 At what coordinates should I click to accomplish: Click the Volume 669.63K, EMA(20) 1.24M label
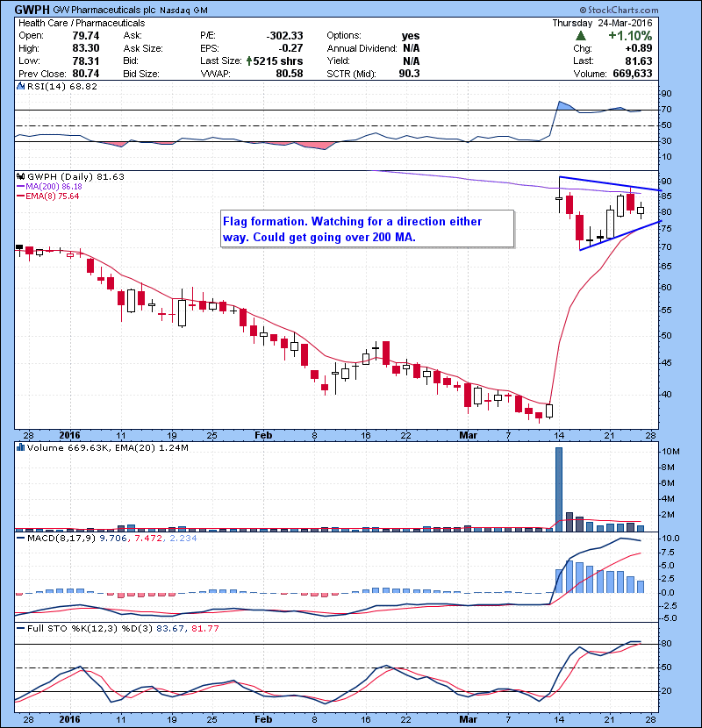coord(108,447)
